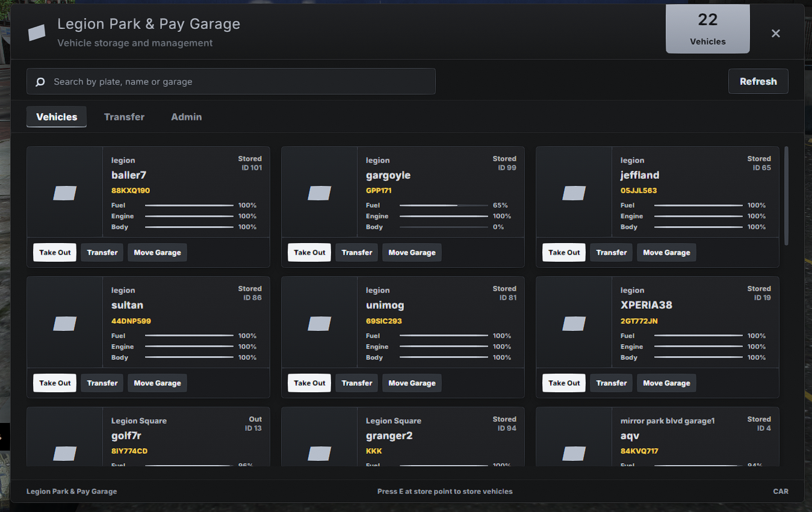
Task: Open the Admin tab
Action: click(187, 117)
